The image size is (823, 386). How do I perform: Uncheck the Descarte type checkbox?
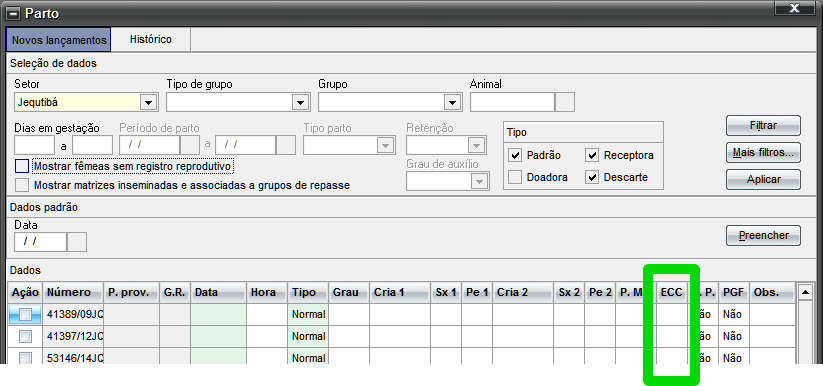click(x=593, y=178)
